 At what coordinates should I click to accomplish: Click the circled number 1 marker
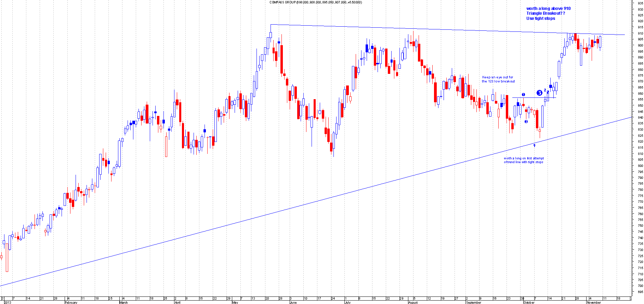coord(523,94)
